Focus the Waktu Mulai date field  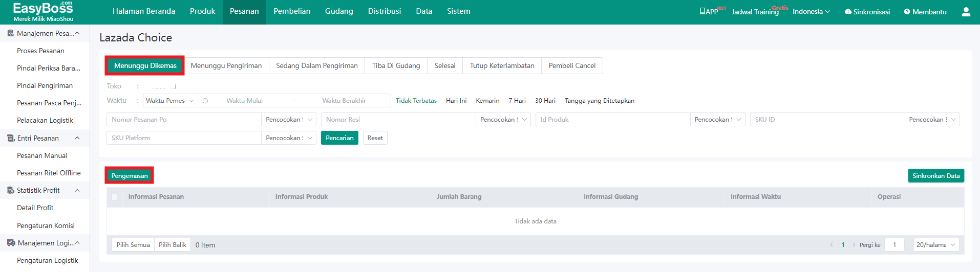point(245,101)
